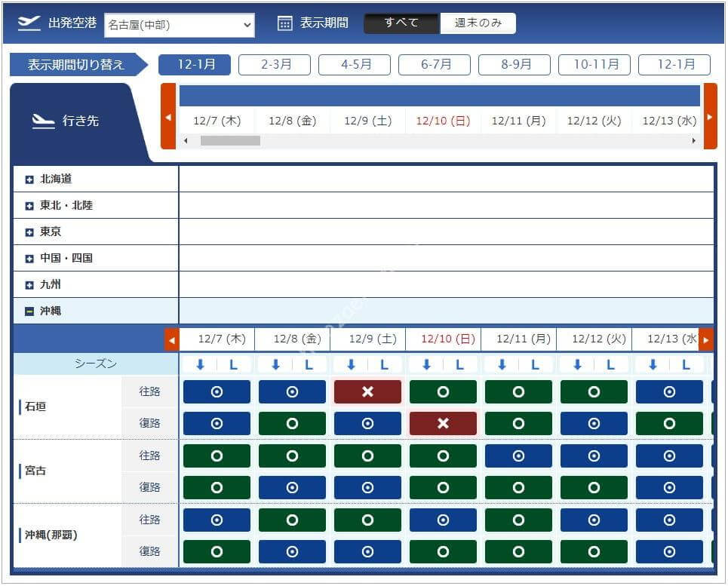This screenshot has height=586, width=728.
Task: Select 宮古 往路 availability for 12/9
Action: click(367, 456)
